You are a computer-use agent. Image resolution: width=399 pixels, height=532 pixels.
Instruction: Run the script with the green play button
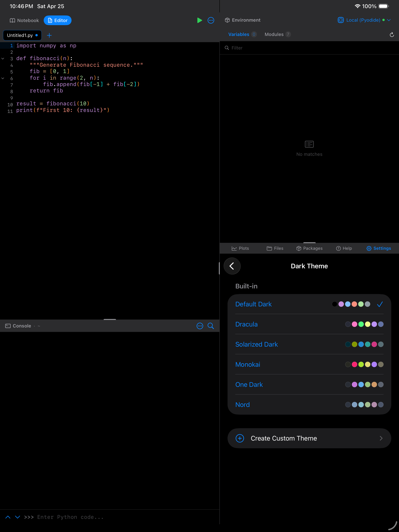point(199,20)
